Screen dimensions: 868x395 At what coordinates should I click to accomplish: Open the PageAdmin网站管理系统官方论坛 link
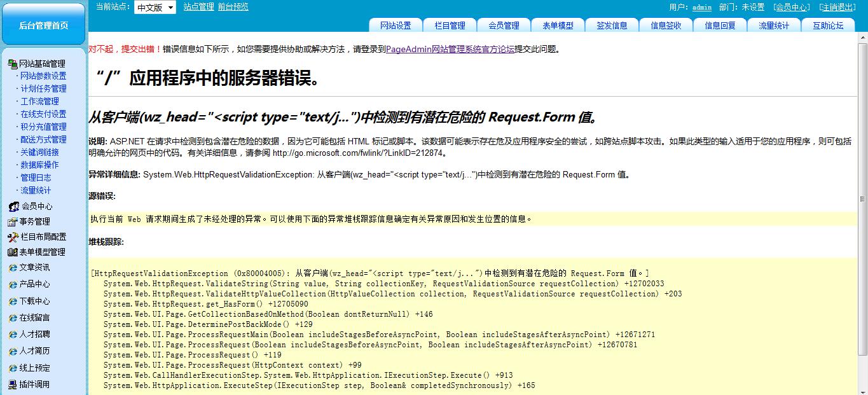[x=450, y=49]
